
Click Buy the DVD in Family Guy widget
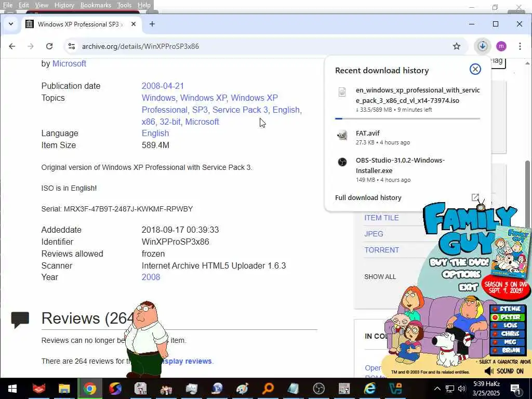click(x=459, y=262)
